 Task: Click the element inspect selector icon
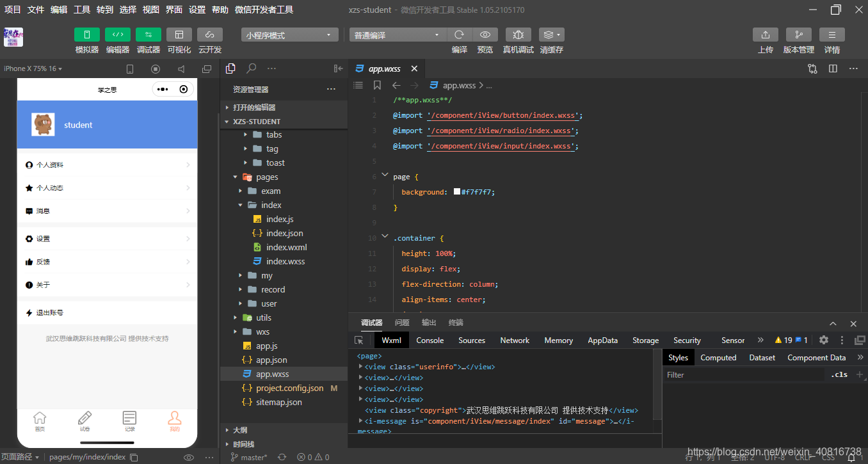pos(359,340)
